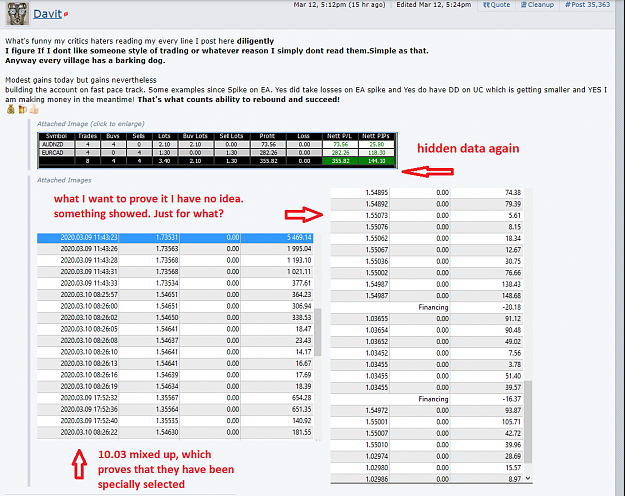Screen dimensions: 625x496
Task: Click the EURCAD symbol cell
Action: click(56, 153)
